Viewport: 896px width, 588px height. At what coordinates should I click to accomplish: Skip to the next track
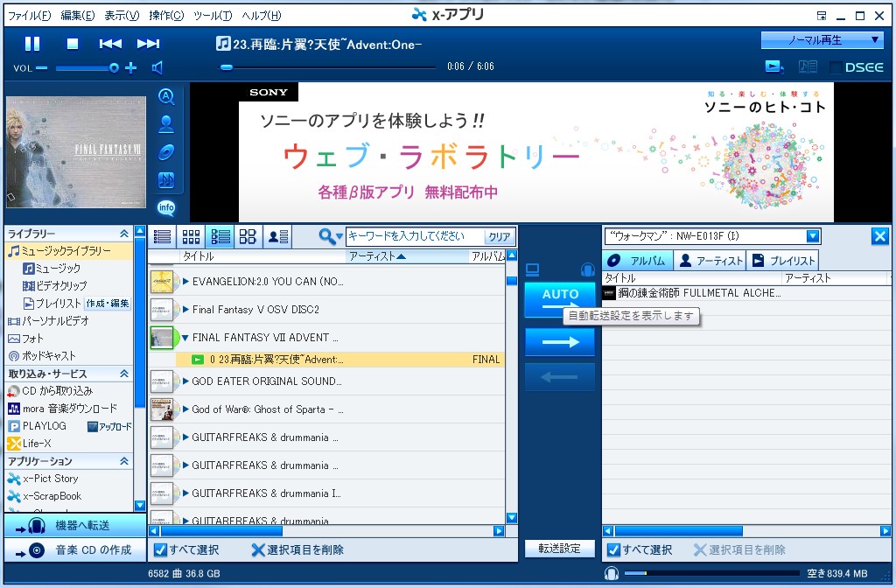point(148,44)
